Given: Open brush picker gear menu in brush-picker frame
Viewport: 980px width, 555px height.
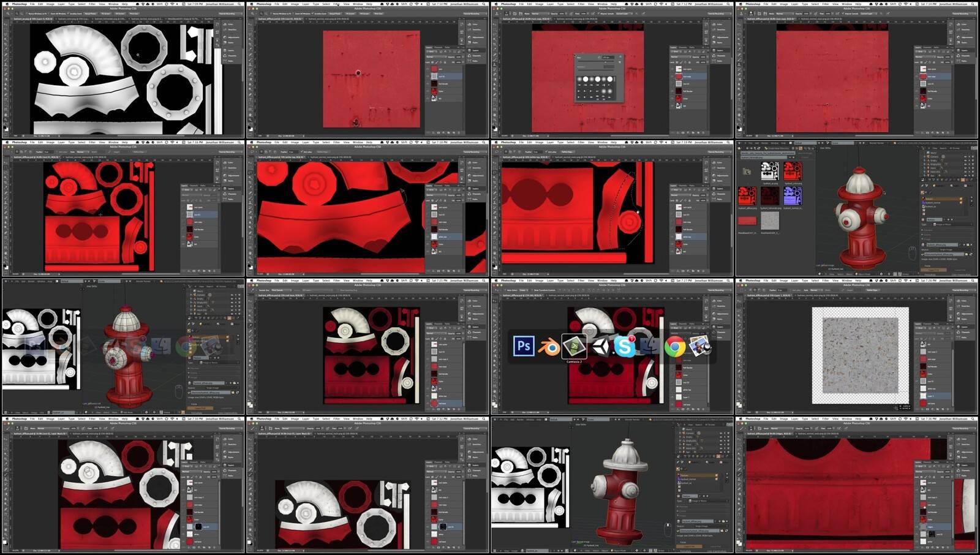Looking at the screenshot, I should coord(619,57).
